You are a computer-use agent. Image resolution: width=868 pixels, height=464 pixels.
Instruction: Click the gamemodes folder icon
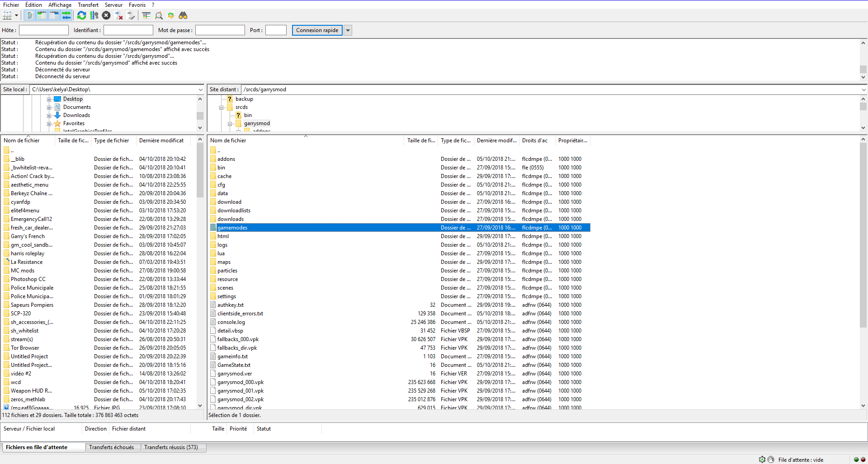[213, 228]
